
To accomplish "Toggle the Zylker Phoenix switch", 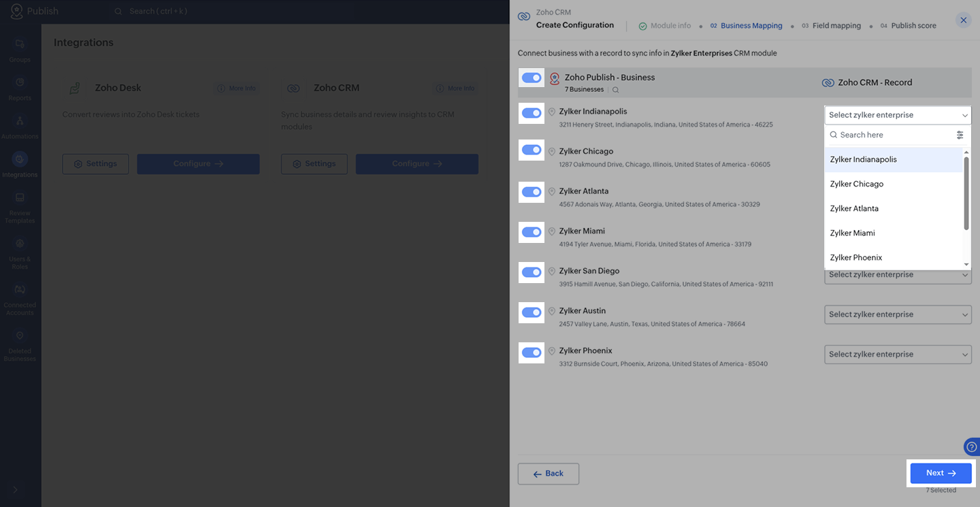I will click(532, 353).
